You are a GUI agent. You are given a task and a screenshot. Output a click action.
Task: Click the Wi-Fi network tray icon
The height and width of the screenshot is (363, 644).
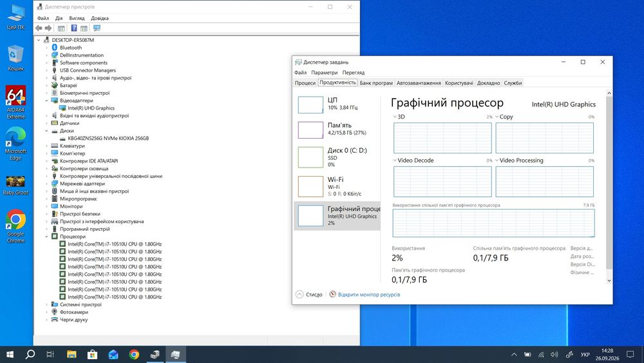[542, 355]
